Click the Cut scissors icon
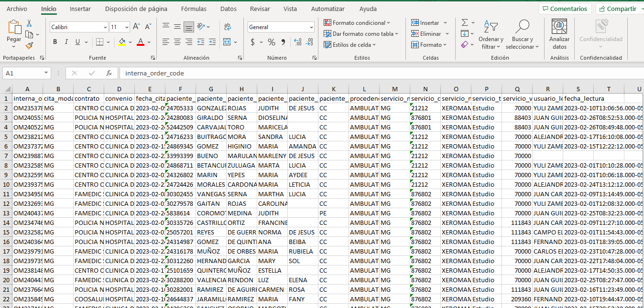Image resolution: width=644 pixels, height=308 pixels. [29, 23]
